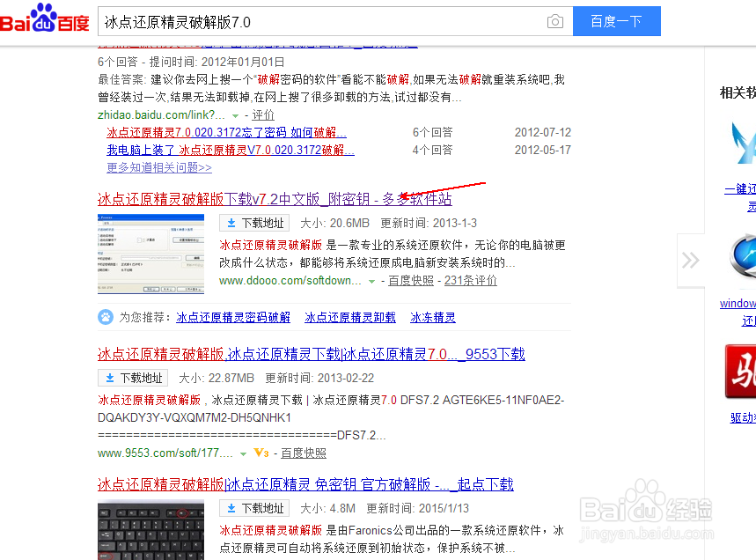Click thumbnail of the ddooo software result
This screenshot has width=756, height=560.
point(150,254)
